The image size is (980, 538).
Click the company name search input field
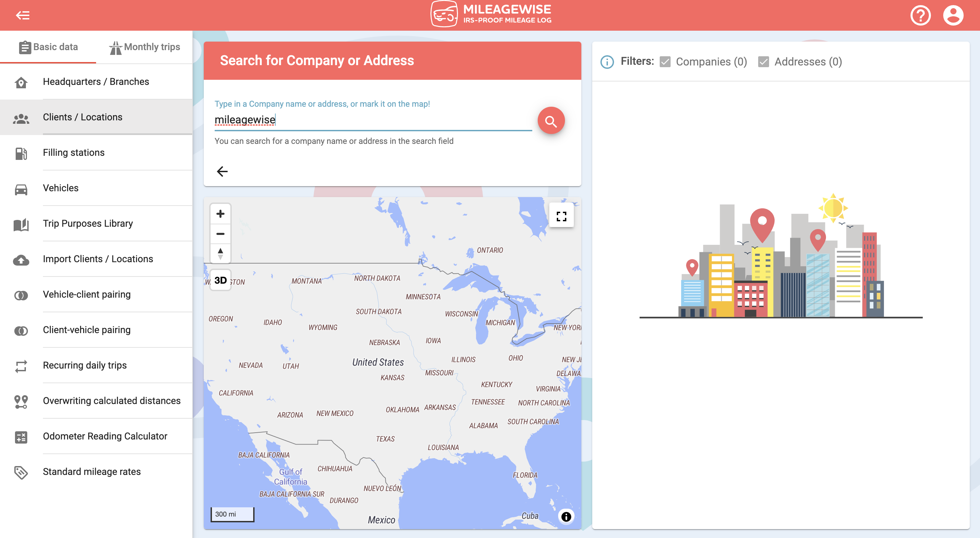[x=373, y=120]
